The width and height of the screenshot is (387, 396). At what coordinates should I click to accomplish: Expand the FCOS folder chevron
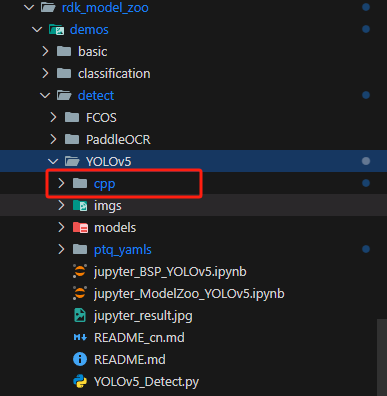click(x=53, y=117)
